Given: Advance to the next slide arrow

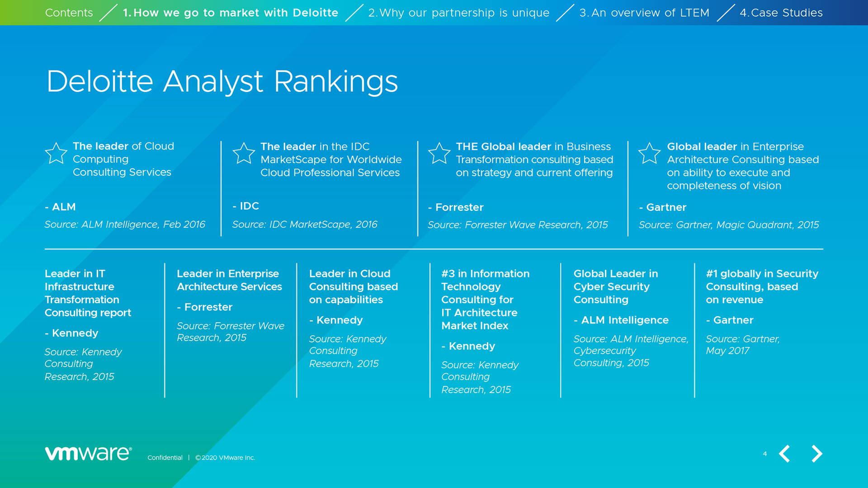Looking at the screenshot, I should coord(817,454).
